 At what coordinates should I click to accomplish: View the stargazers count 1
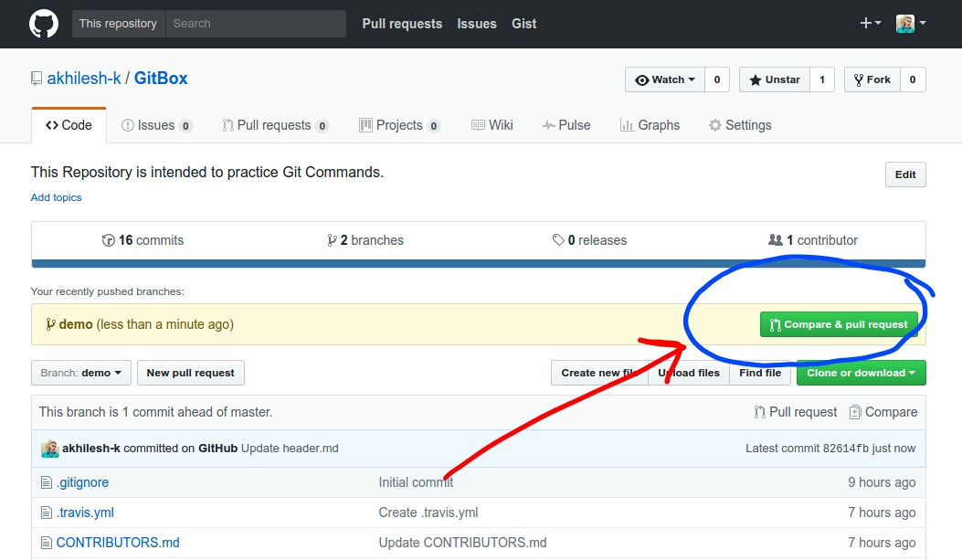pos(822,79)
